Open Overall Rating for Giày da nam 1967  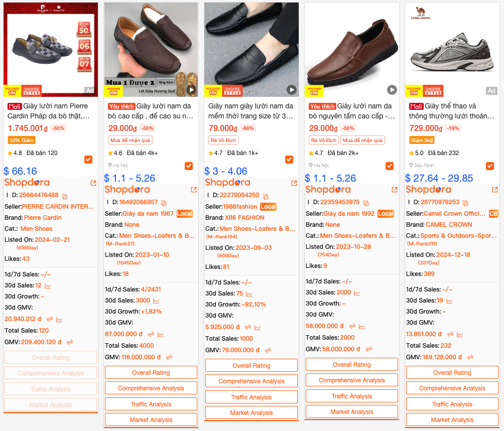(151, 373)
